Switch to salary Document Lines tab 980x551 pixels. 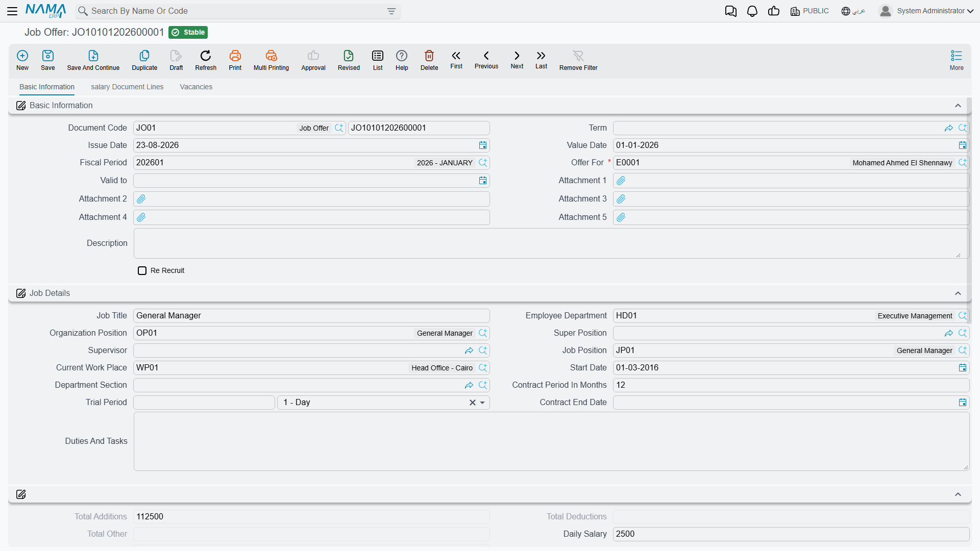tap(127, 87)
